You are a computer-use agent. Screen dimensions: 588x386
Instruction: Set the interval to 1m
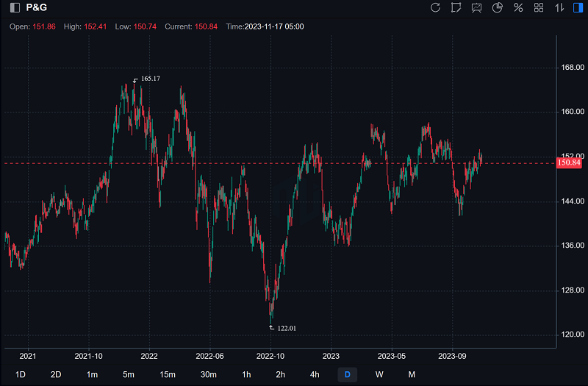coord(92,374)
